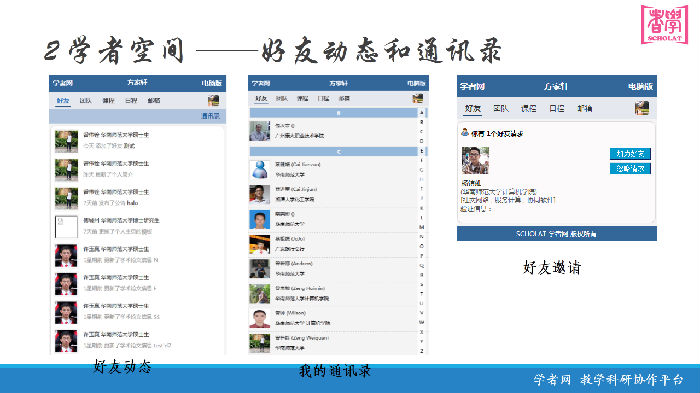The height and width of the screenshot is (393, 700).
Task: Click the SCHOLAT copyright footer bar
Action: pyautogui.click(x=557, y=234)
